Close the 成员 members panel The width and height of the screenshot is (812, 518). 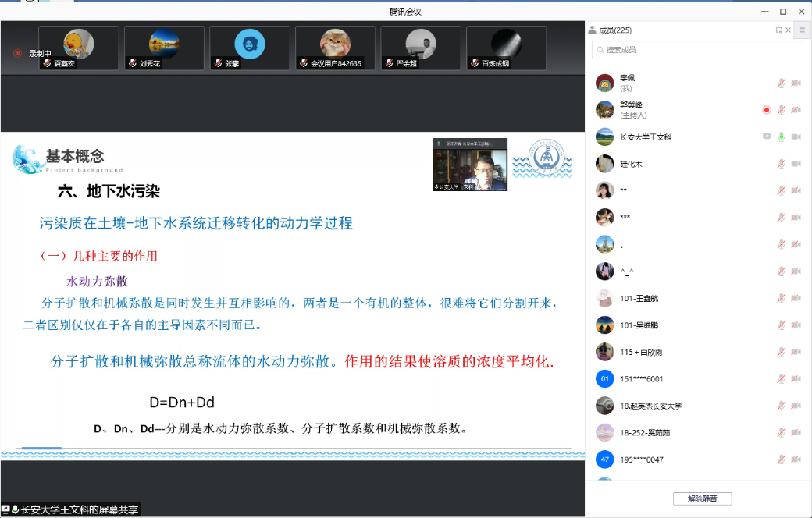[789, 30]
